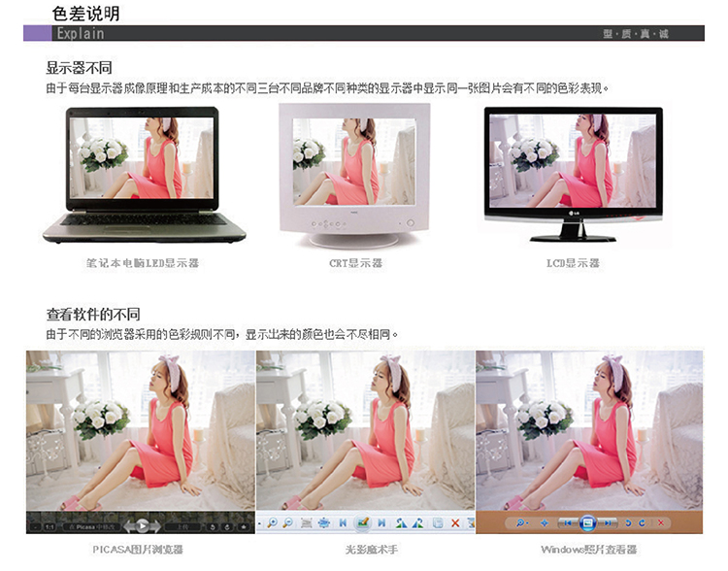Click the red X delete icon in the middle toolbar
The height and width of the screenshot is (571, 728).
[454, 523]
